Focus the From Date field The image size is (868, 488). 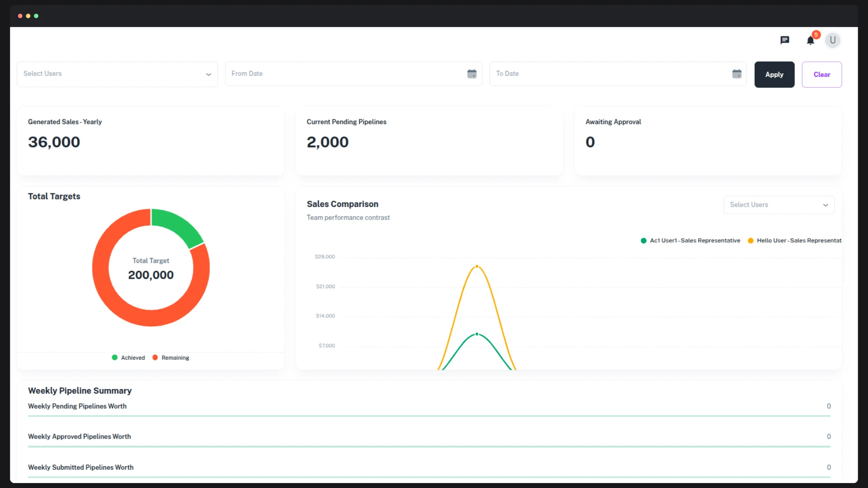[354, 74]
